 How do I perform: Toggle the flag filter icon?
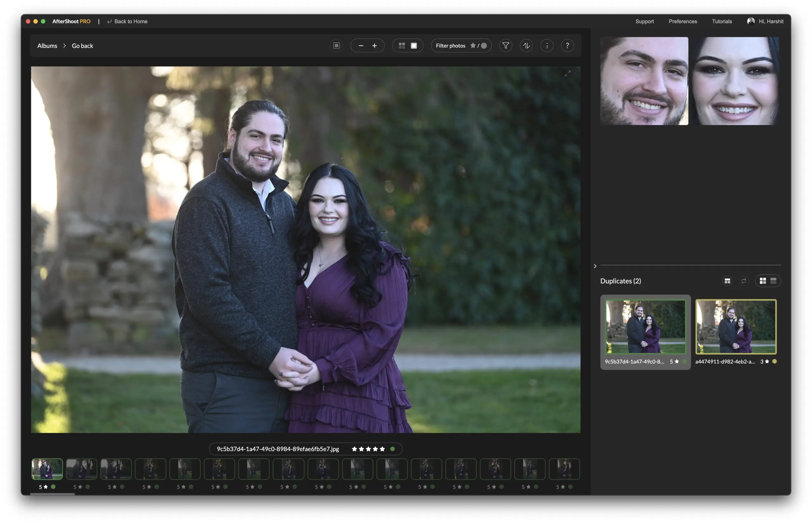point(506,46)
